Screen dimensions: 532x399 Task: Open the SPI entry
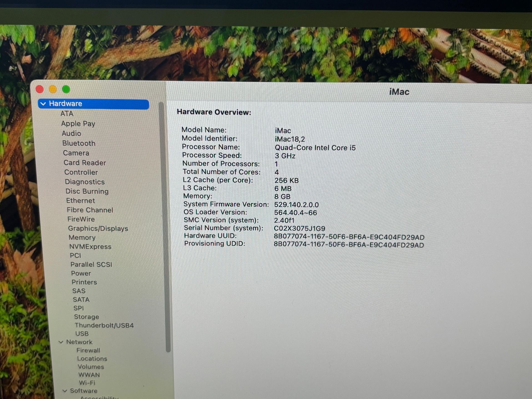(x=79, y=308)
